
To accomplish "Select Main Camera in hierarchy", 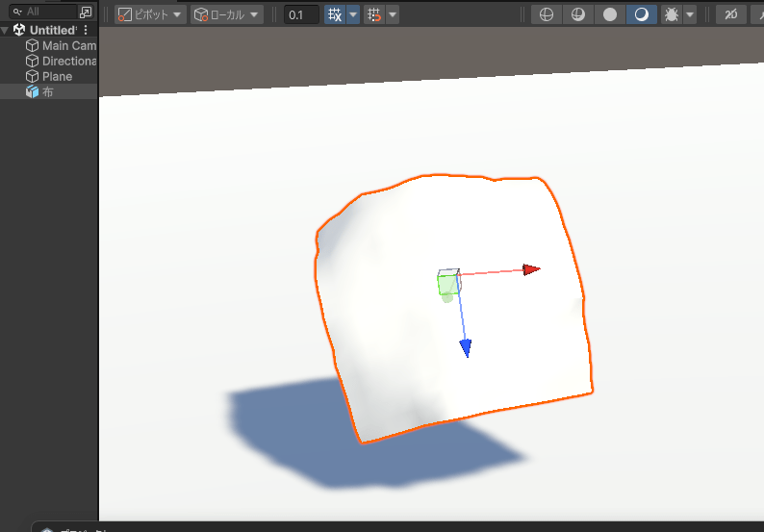I will point(67,45).
